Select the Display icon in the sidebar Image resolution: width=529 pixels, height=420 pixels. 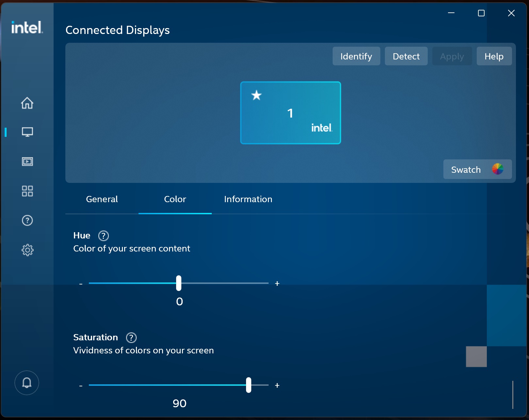pos(27,132)
